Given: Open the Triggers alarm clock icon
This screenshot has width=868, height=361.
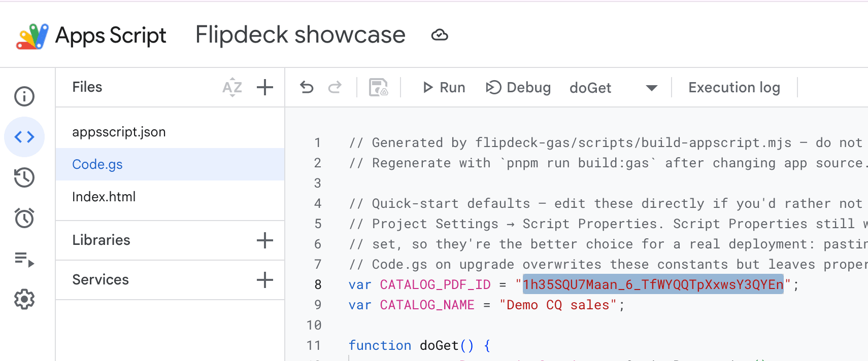Looking at the screenshot, I should (24, 218).
